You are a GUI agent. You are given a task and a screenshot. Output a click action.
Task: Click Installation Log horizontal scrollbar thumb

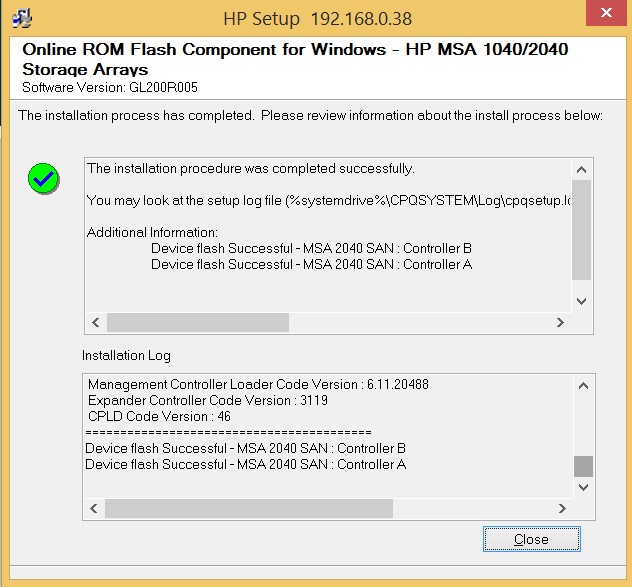coord(249,508)
